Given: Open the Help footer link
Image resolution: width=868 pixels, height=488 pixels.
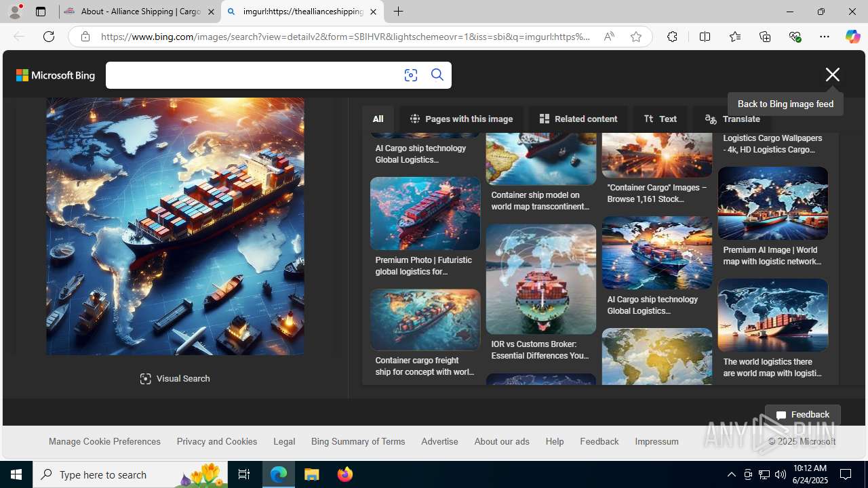Looking at the screenshot, I should (555, 441).
